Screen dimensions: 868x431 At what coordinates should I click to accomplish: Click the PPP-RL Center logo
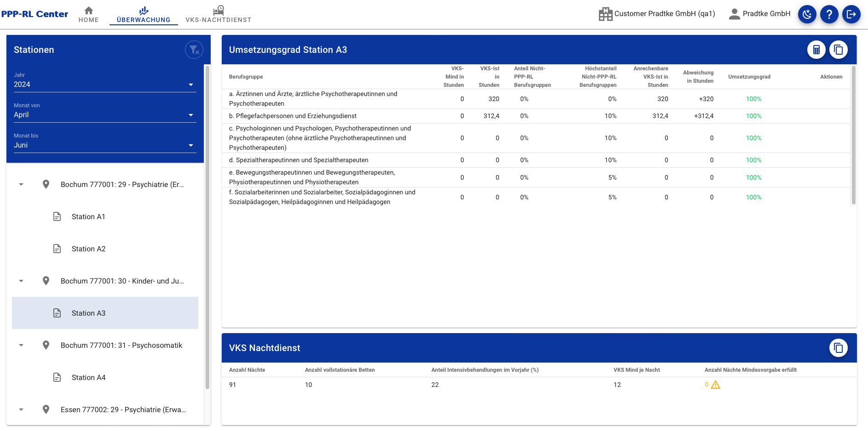(34, 14)
